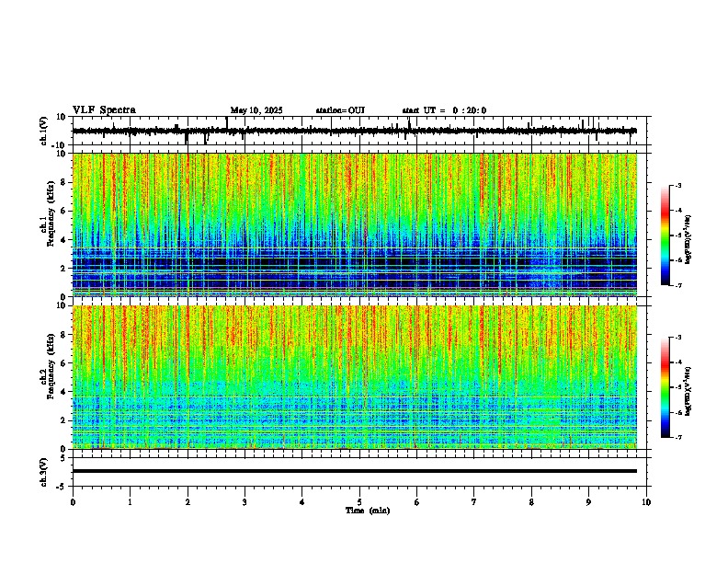Click the ch.1 color scale unit label

click(x=688, y=240)
